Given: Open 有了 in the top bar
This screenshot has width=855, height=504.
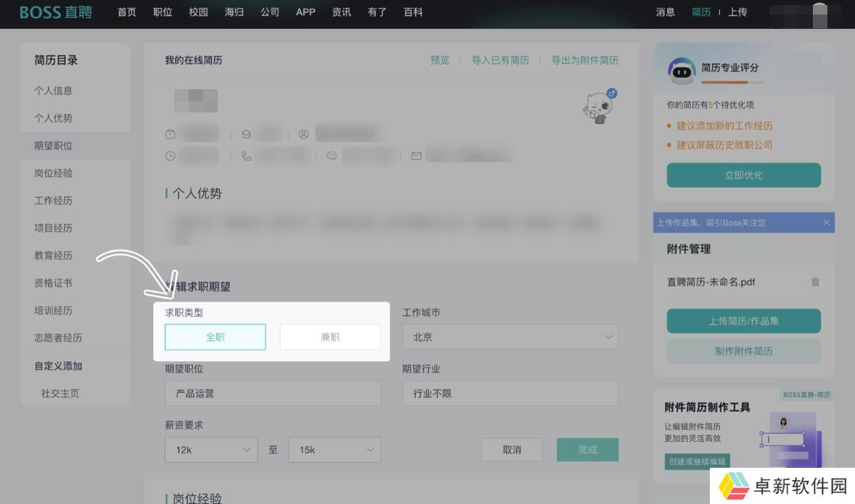Looking at the screenshot, I should (x=377, y=12).
